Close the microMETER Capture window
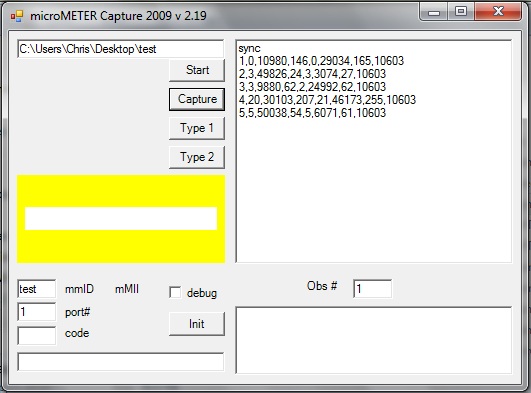 click(x=498, y=12)
